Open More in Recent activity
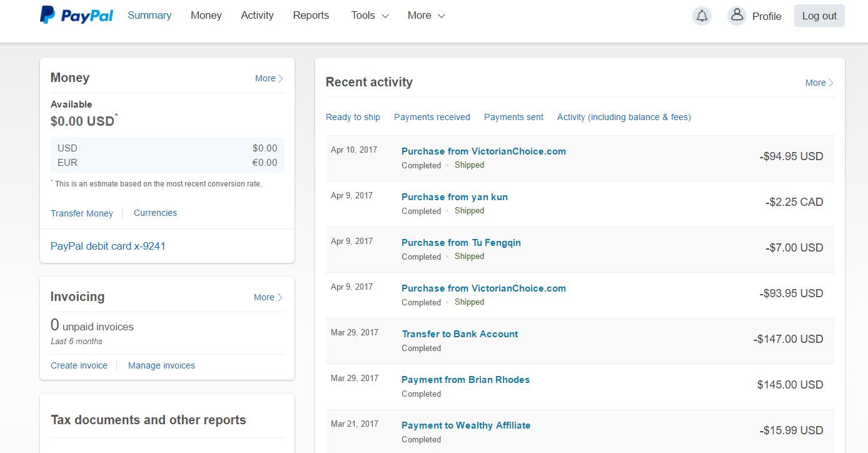The height and width of the screenshot is (453, 868). pyautogui.click(x=819, y=83)
